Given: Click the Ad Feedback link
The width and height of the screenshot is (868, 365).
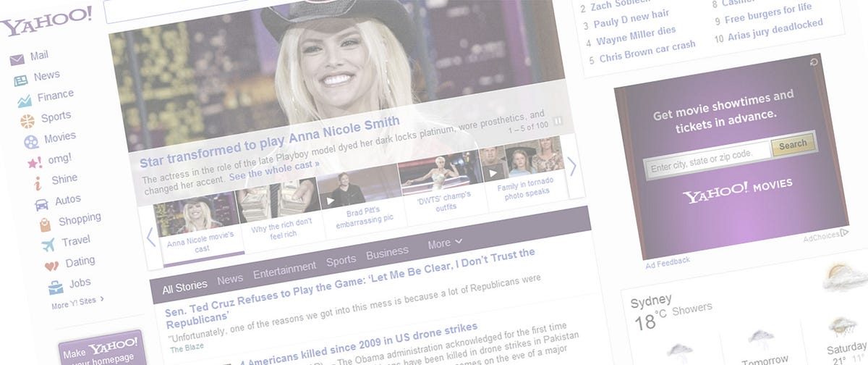Looking at the screenshot, I should tap(668, 261).
